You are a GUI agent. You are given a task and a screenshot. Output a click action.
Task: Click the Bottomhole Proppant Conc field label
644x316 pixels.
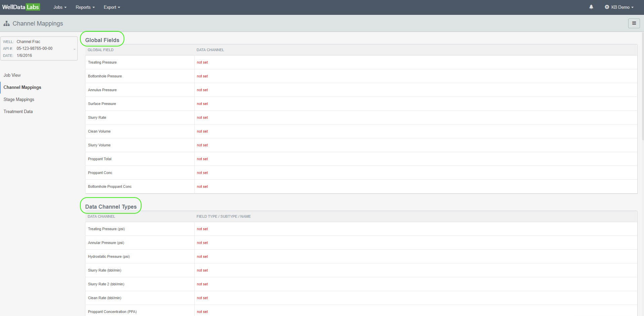click(110, 186)
